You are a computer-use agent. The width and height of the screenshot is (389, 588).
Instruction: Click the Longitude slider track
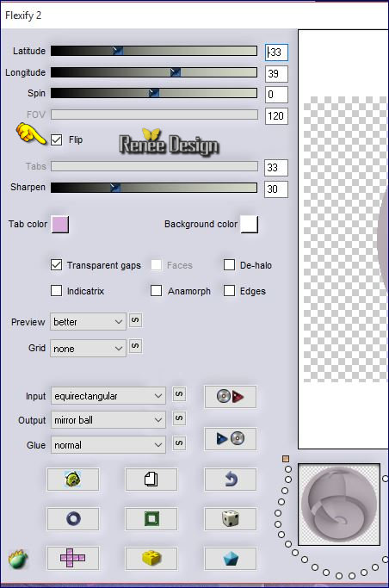point(154,72)
